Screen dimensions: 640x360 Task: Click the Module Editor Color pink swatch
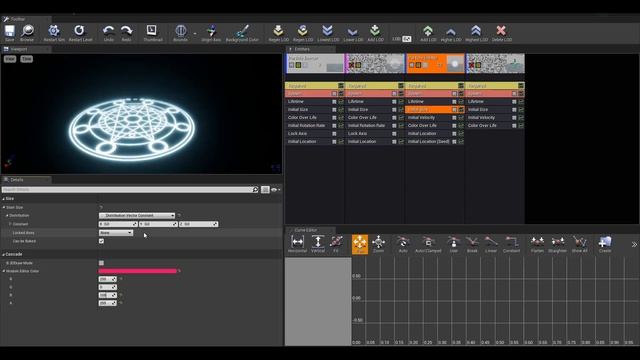tap(138, 271)
